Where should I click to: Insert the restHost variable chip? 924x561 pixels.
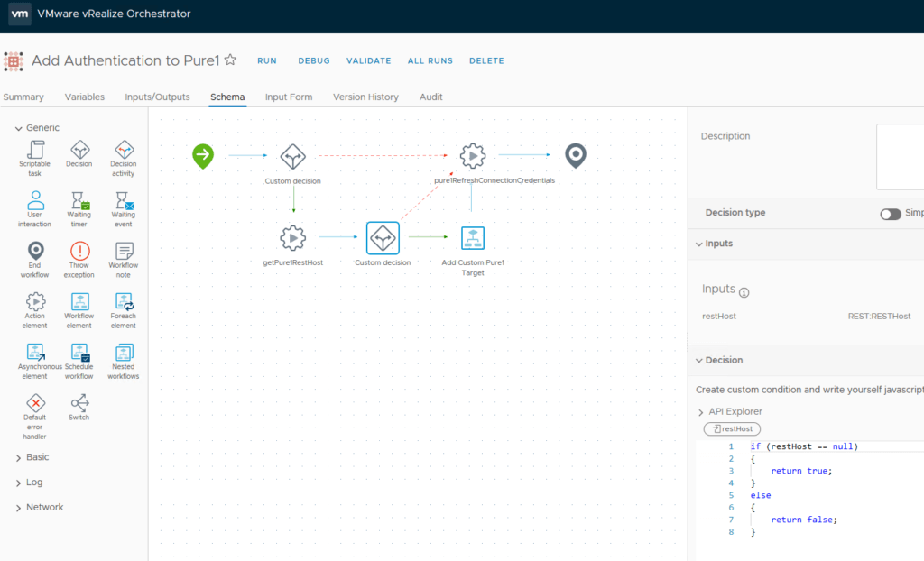(x=732, y=429)
